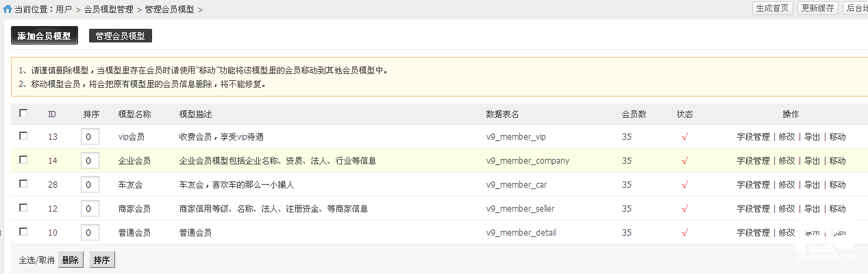Click the 更新缓存 button
868x274 pixels.
(x=818, y=8)
